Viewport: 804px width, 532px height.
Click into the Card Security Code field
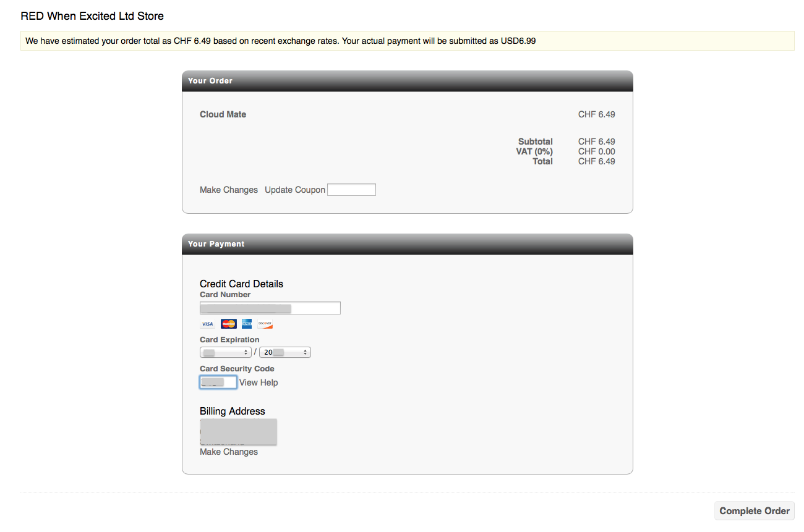tap(218, 382)
